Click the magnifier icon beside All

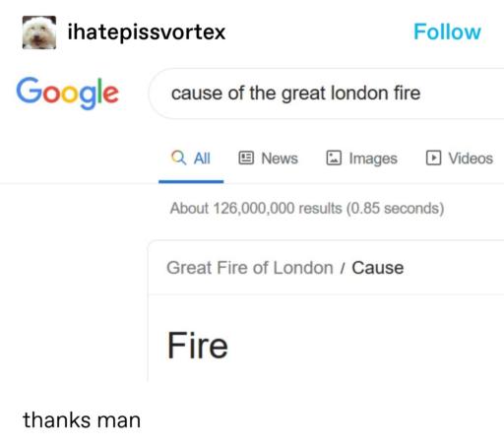click(179, 158)
